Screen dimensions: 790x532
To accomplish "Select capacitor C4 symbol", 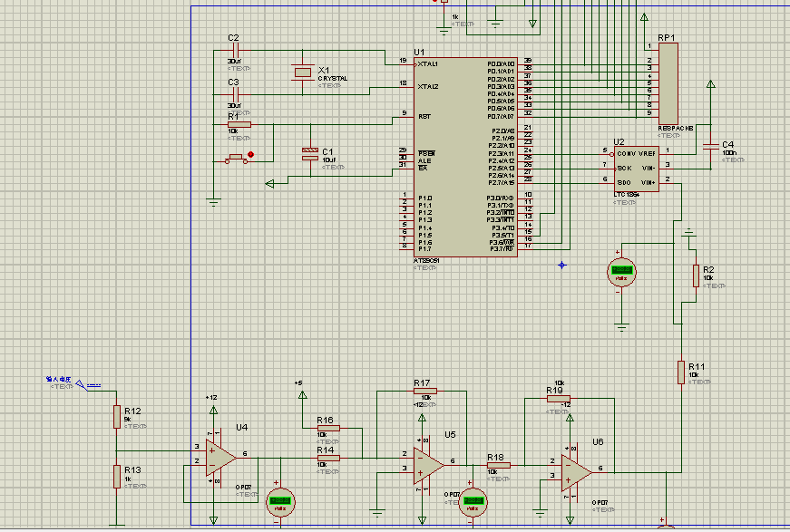I will point(710,146).
